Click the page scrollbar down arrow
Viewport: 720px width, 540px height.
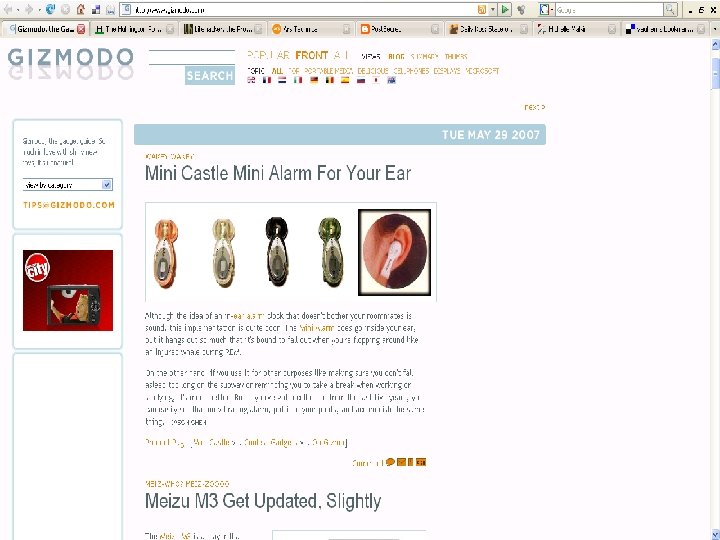tap(715, 534)
